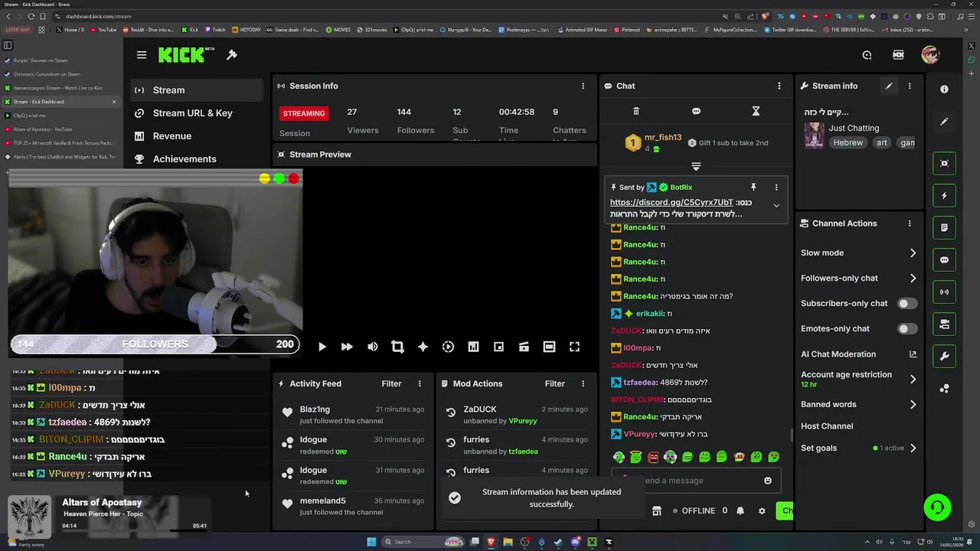Unpin the BotRix pinned message with pin icon
Screen dimensions: 980x551
click(753, 187)
